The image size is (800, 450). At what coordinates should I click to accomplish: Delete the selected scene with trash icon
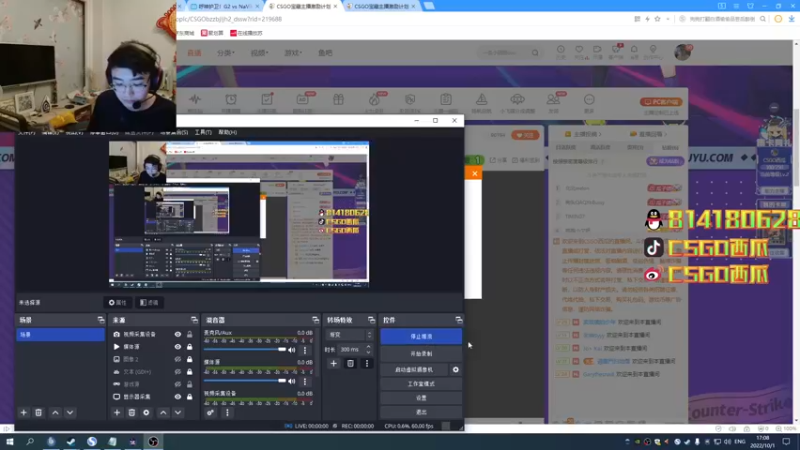pos(38,412)
